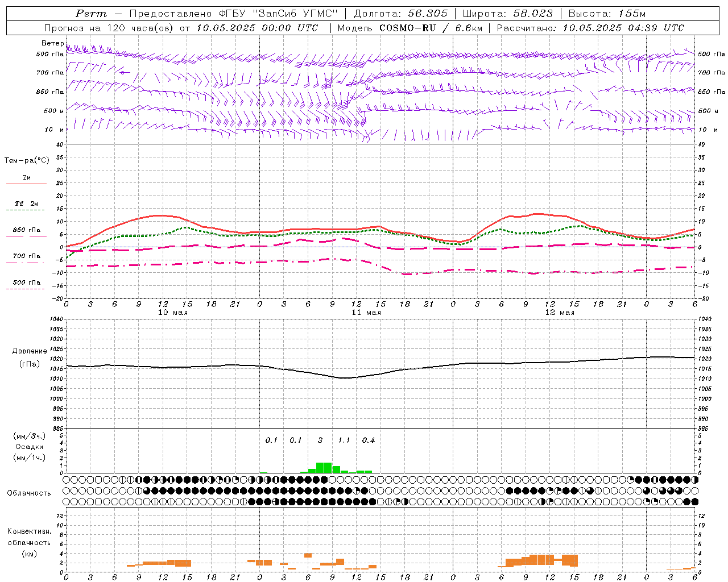Click the "Высота: 155м" header field
Screen dimensions: 728x582
point(607,14)
